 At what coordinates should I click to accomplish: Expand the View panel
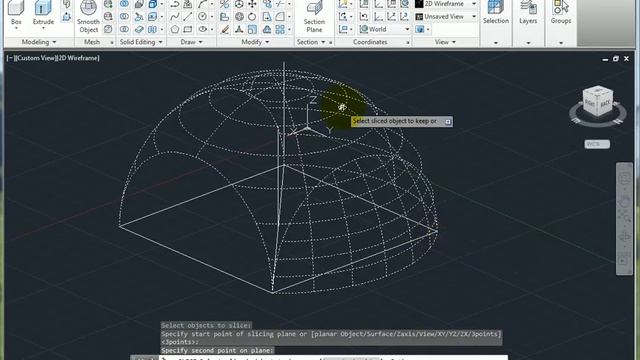click(445, 42)
